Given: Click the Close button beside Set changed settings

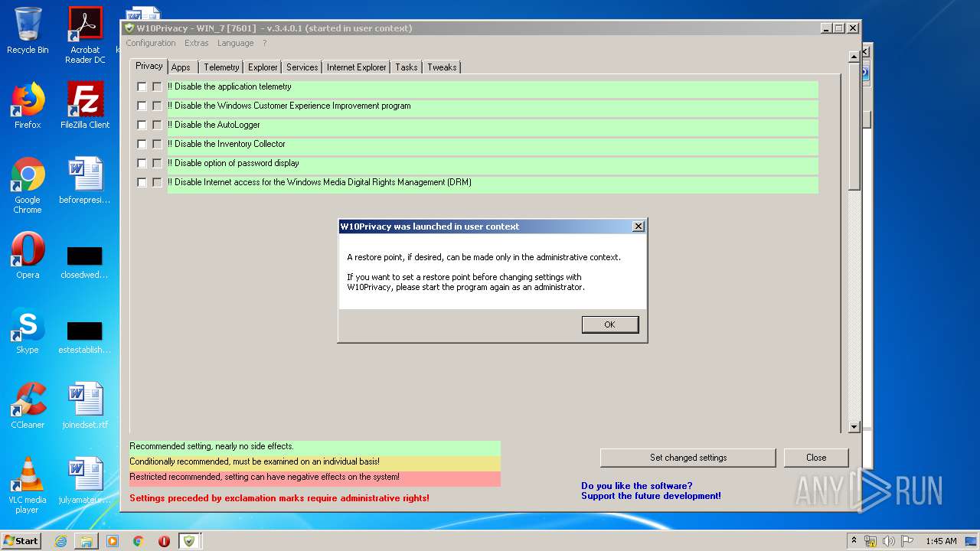Looking at the screenshot, I should [x=816, y=458].
